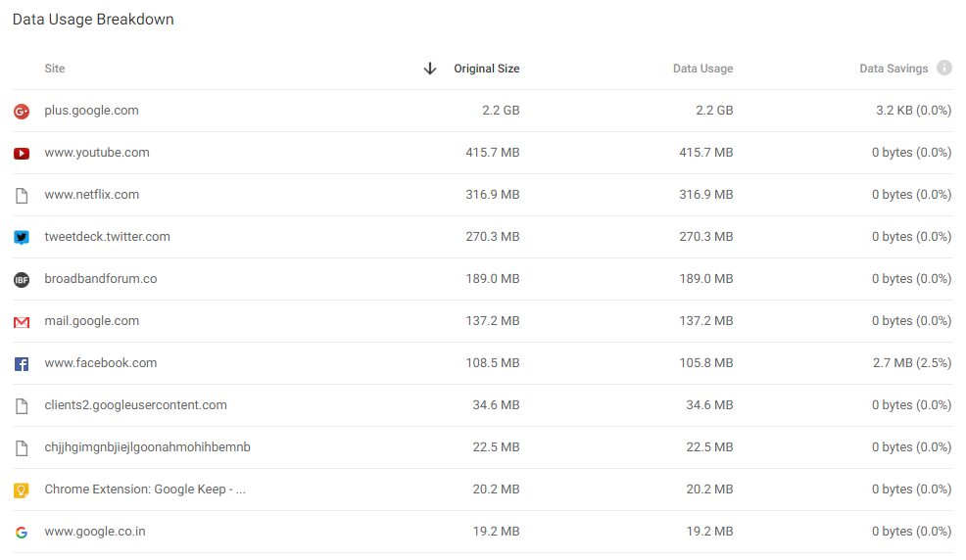Click the Google Keep extension icon
Screen dimensions: 966x560
click(x=22, y=490)
